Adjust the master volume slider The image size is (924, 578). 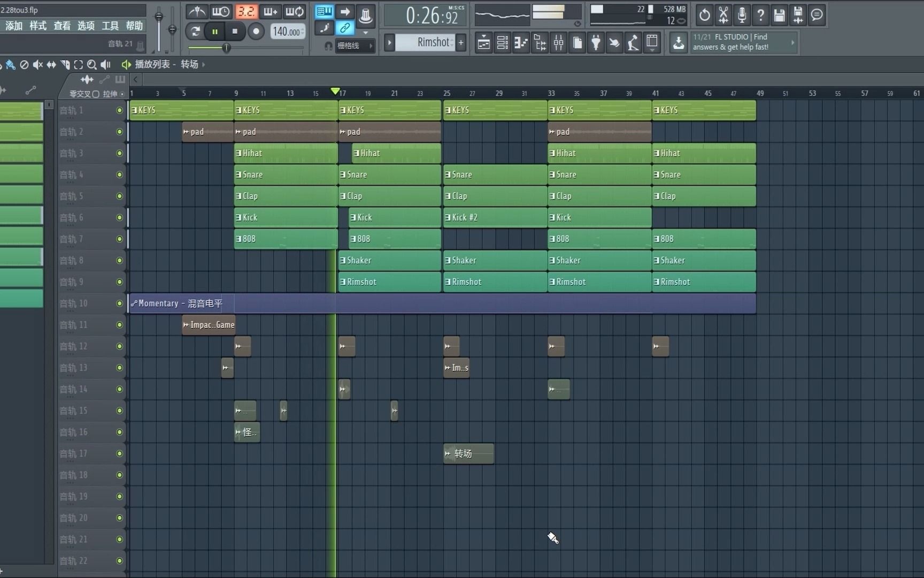pyautogui.click(x=159, y=29)
